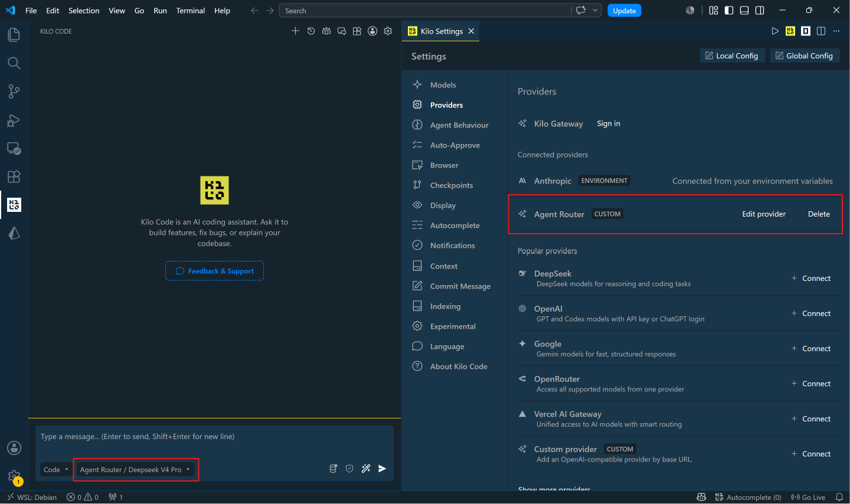Select the Kilo Code activity bar icon
The width and height of the screenshot is (850, 504).
(14, 205)
